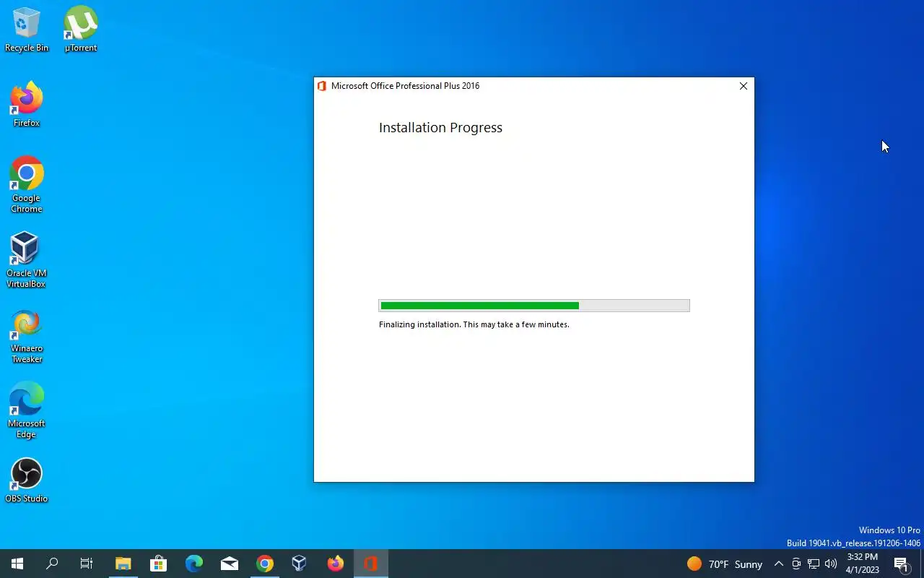The width and height of the screenshot is (924, 578).
Task: Click the Installation Progress heading
Action: click(x=440, y=128)
